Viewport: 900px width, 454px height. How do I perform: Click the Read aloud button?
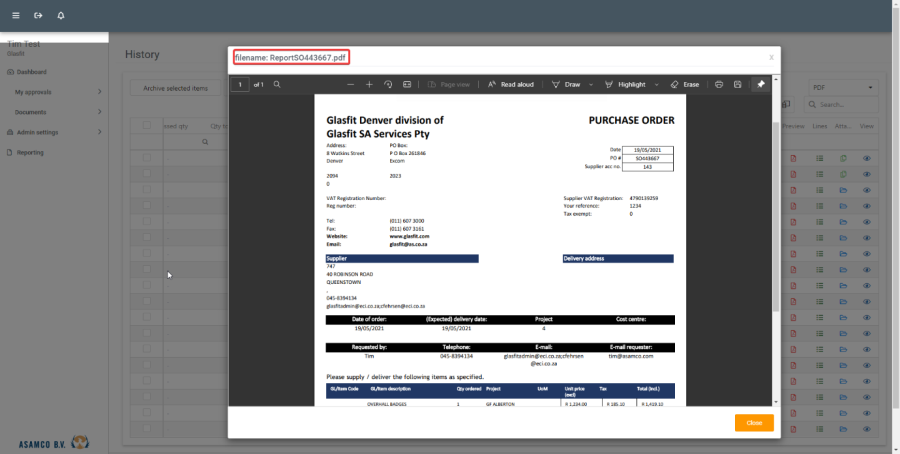511,85
